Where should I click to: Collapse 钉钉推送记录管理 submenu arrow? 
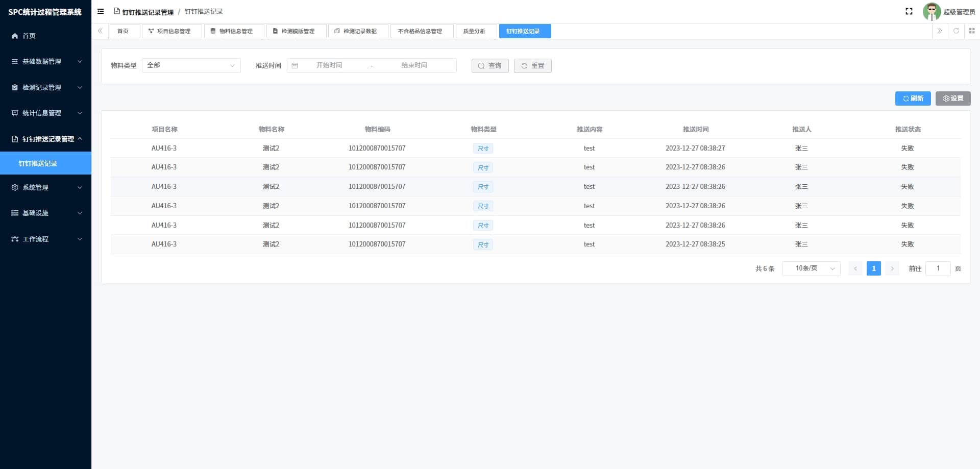coord(80,139)
